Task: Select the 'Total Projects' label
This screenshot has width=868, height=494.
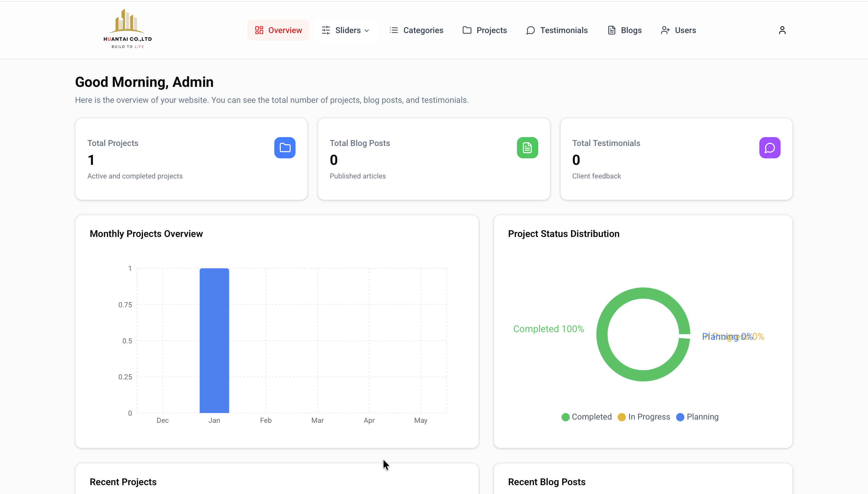Action: 113,143
